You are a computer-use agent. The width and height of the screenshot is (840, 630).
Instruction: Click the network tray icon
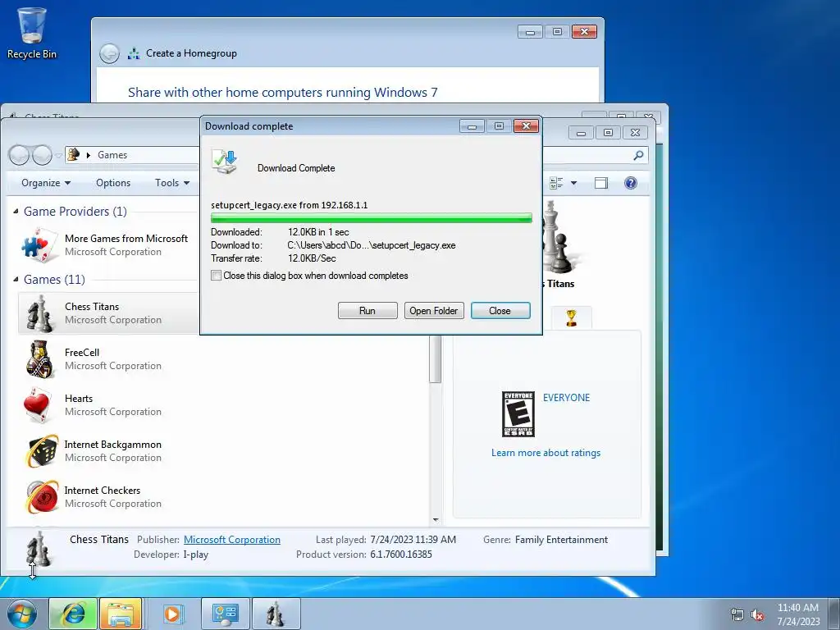point(737,614)
